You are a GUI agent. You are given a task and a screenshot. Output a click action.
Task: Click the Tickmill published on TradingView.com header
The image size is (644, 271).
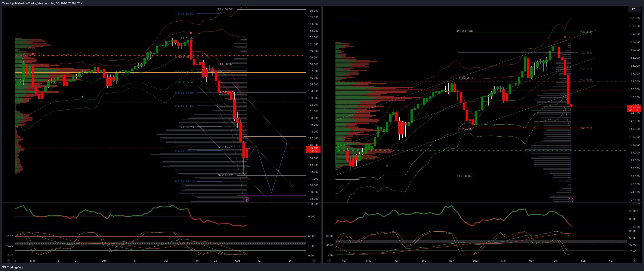(x=43, y=3)
